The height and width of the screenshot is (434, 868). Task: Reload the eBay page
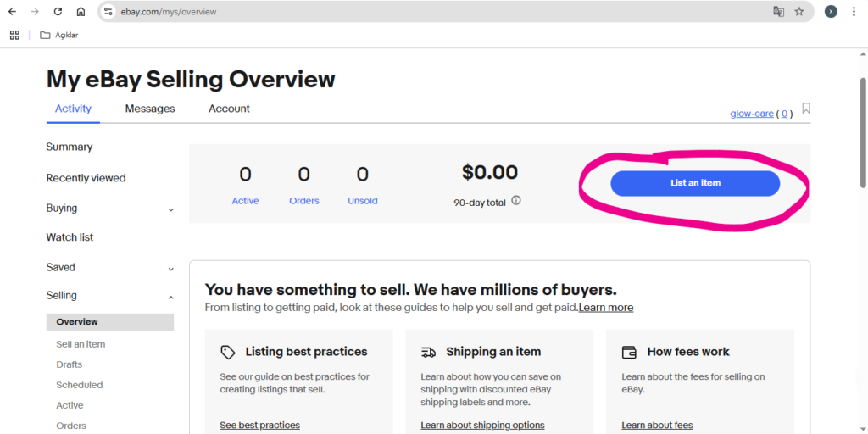[x=58, y=12]
